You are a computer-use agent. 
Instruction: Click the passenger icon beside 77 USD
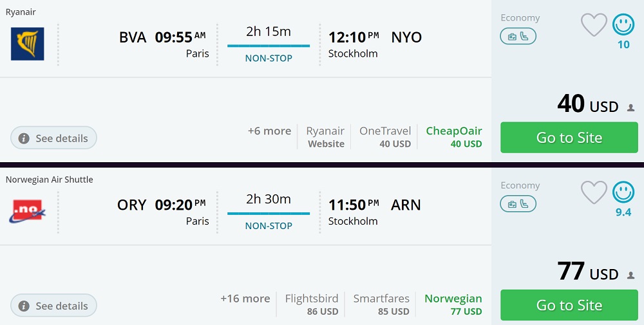[x=631, y=275]
